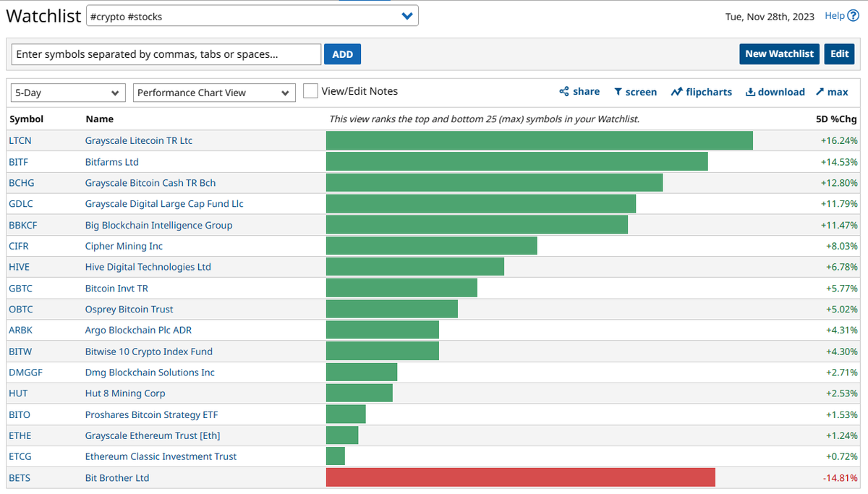Open BITO symbol link
Screen dimensions: 868x494
(x=20, y=414)
